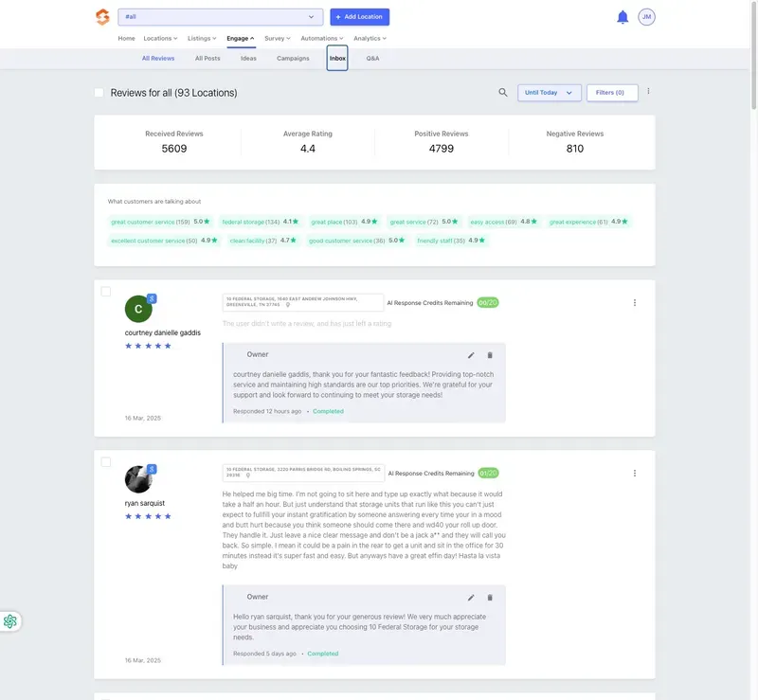
Task: Expand the Automations menu
Action: (x=322, y=38)
